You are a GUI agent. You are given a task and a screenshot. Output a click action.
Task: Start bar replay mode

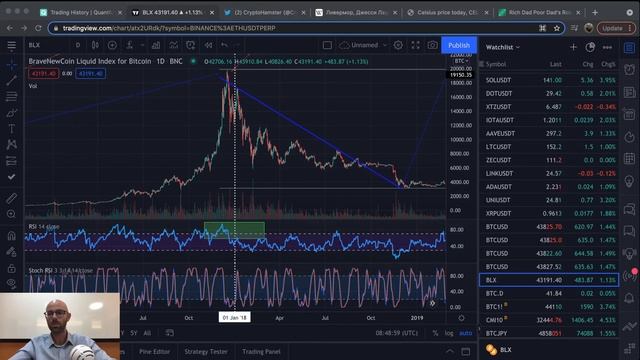click(208, 45)
